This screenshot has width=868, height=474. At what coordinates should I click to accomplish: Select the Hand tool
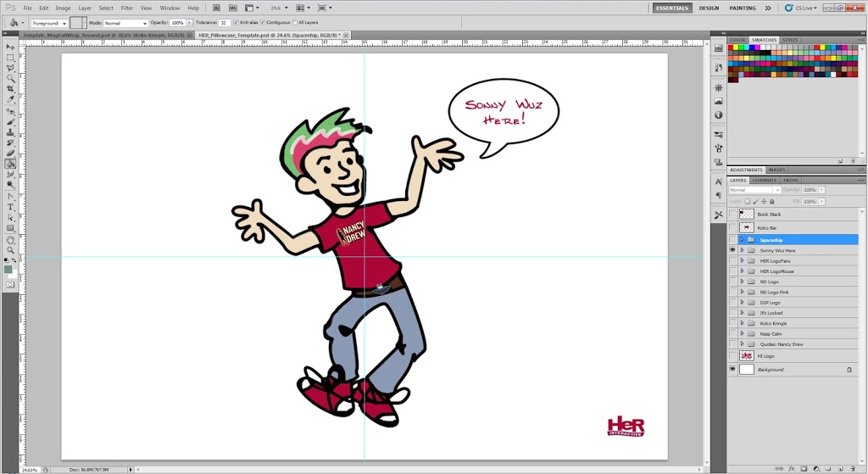tap(10, 240)
